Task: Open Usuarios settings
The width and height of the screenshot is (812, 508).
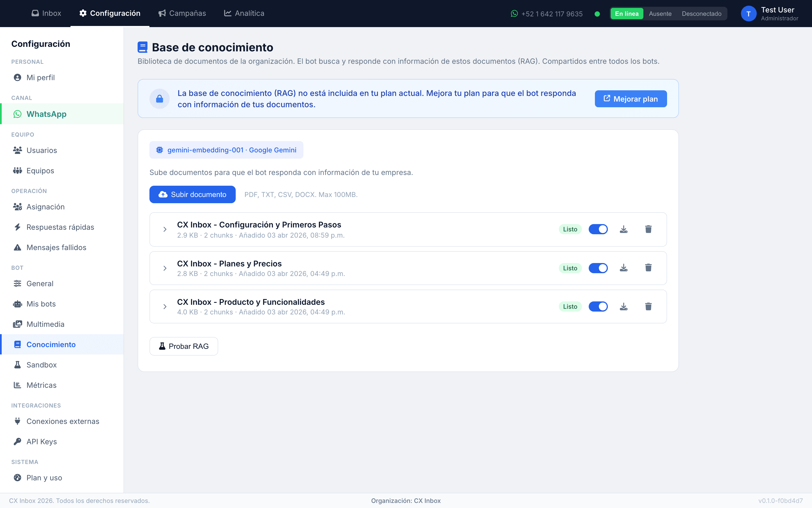Action: click(x=62, y=150)
